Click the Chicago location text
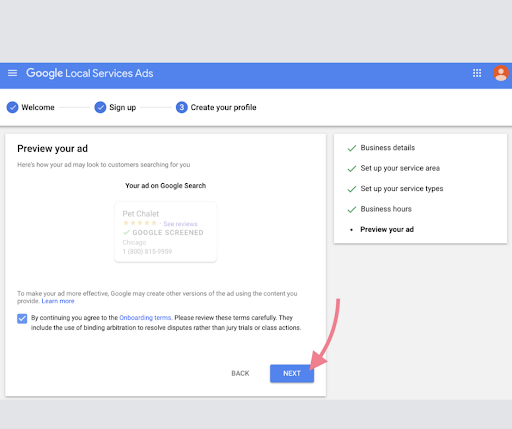The height and width of the screenshot is (429, 512). 134,242
